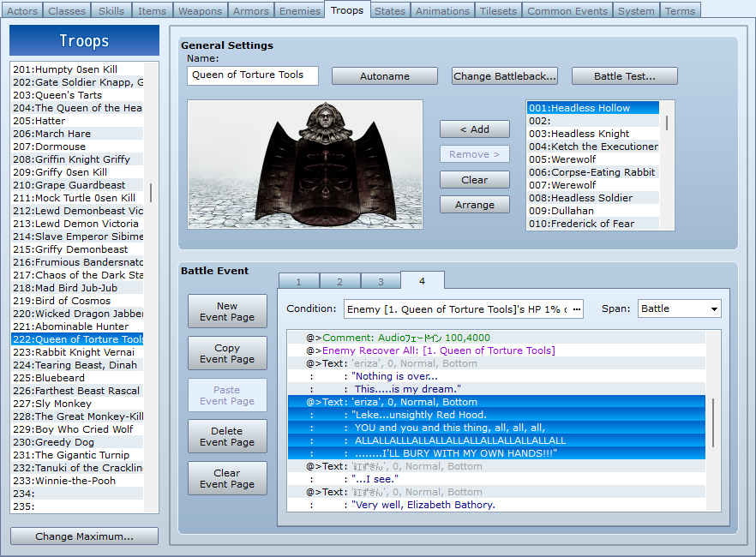This screenshot has width=756, height=557.
Task: Click the event command list scrollbar
Action: tap(713, 421)
